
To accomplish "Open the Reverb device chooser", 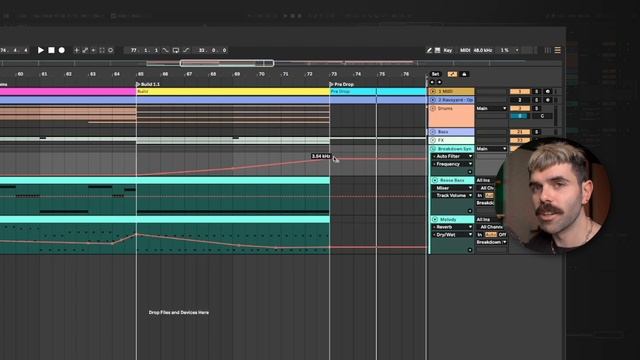I will [x=452, y=227].
